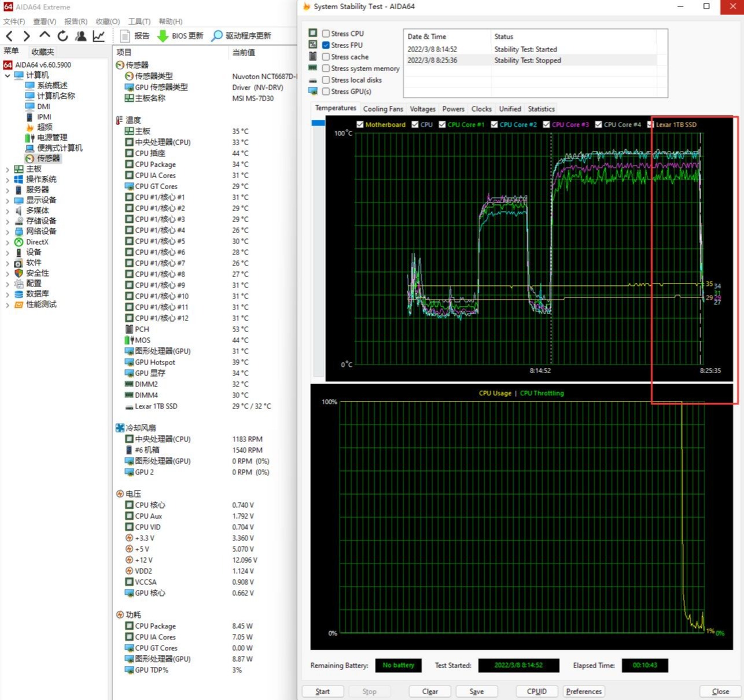
Task: Click the refresh icon in toolbar
Action: [x=62, y=36]
